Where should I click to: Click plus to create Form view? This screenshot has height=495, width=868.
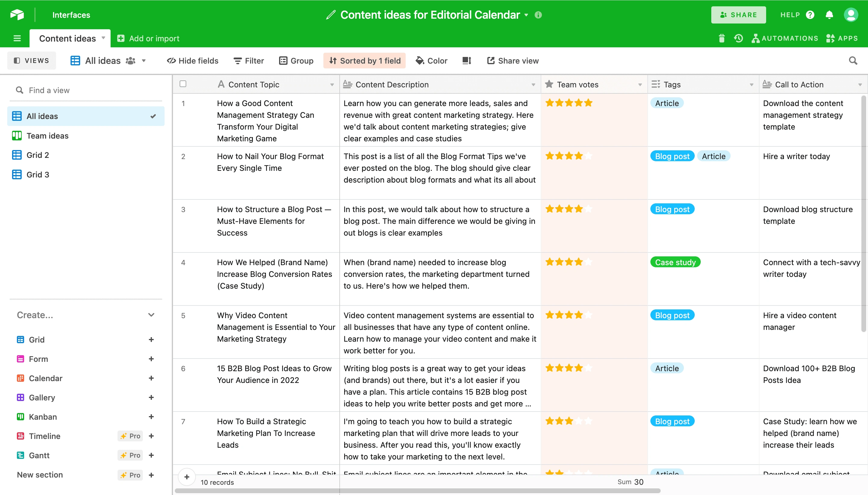pos(151,359)
